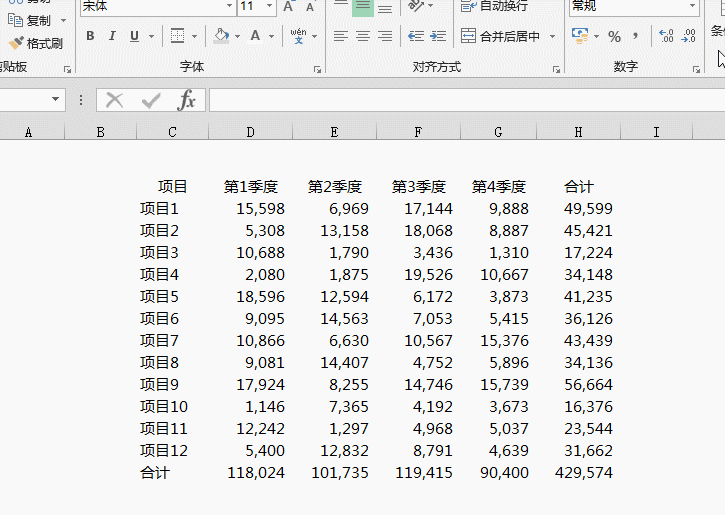The image size is (725, 515).
Task: Click the percent style icon
Action: (x=614, y=36)
